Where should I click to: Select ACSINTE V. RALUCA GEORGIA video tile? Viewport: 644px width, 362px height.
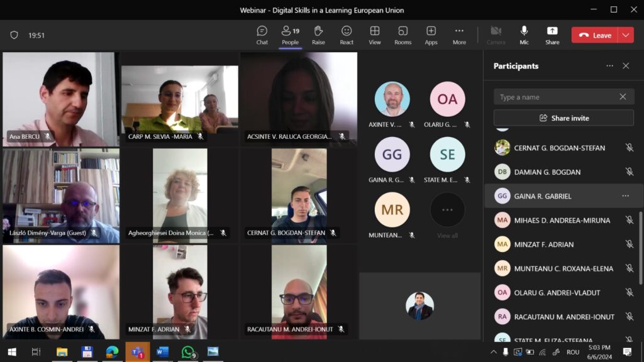click(x=299, y=99)
